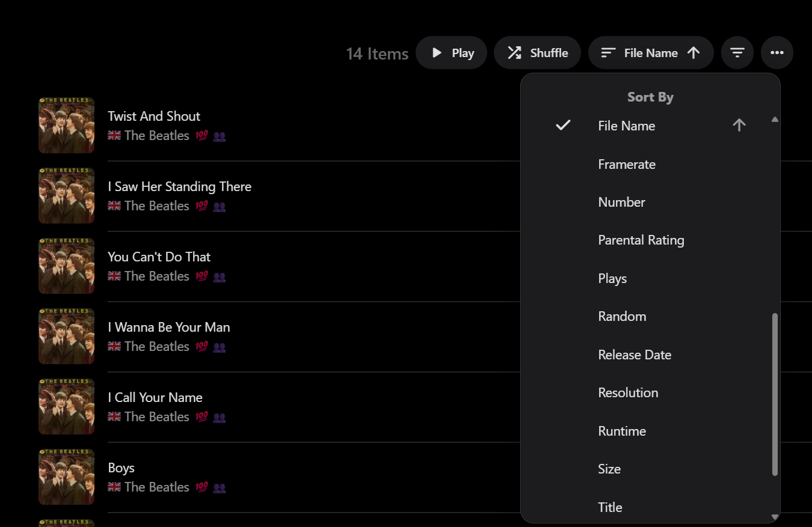Image resolution: width=812 pixels, height=527 pixels.
Task: Open the I Call Your Name track
Action: [155, 397]
